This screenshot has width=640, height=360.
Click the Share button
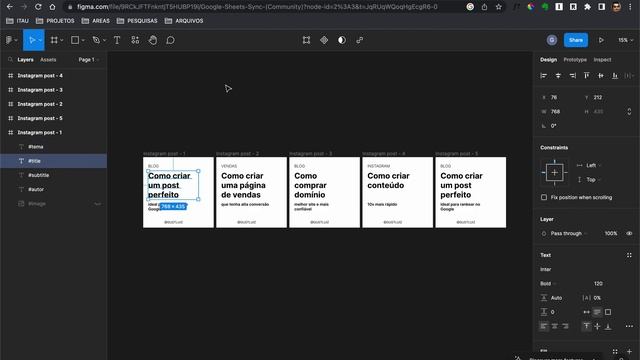point(576,40)
